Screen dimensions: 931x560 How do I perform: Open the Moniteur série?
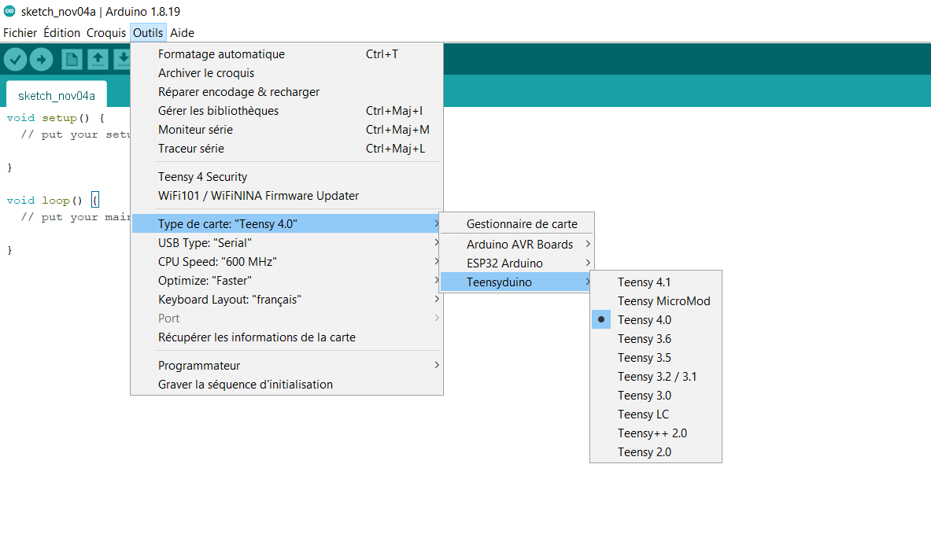[286, 129]
